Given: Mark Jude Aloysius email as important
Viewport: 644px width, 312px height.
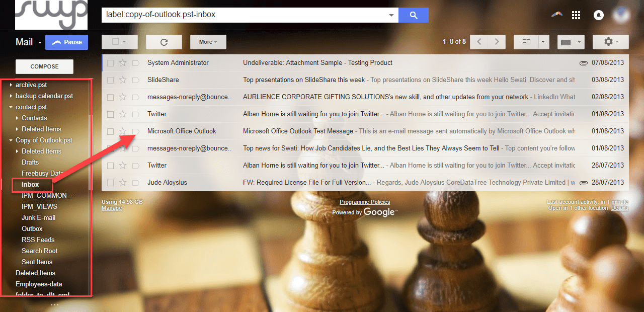Looking at the screenshot, I should (x=135, y=183).
